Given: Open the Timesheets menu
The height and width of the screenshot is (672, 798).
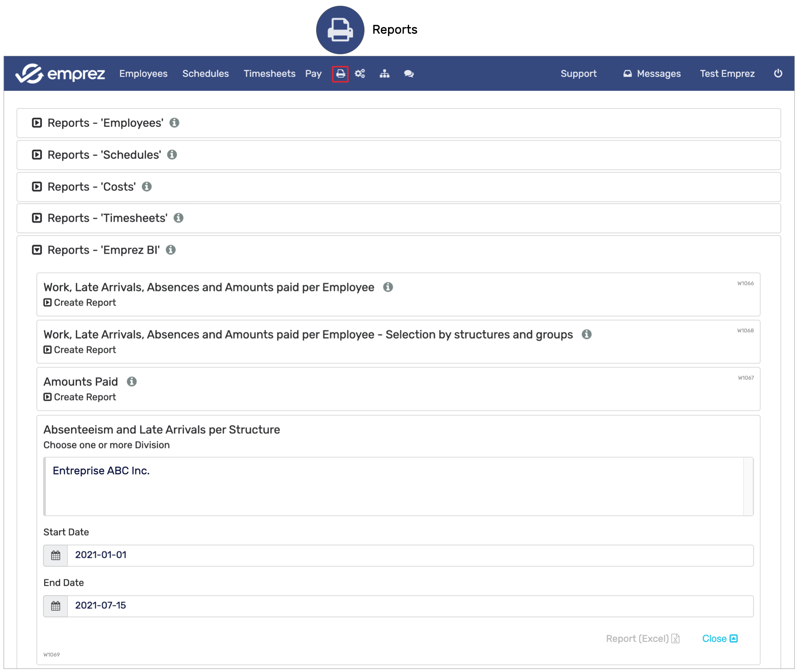Looking at the screenshot, I should (269, 74).
